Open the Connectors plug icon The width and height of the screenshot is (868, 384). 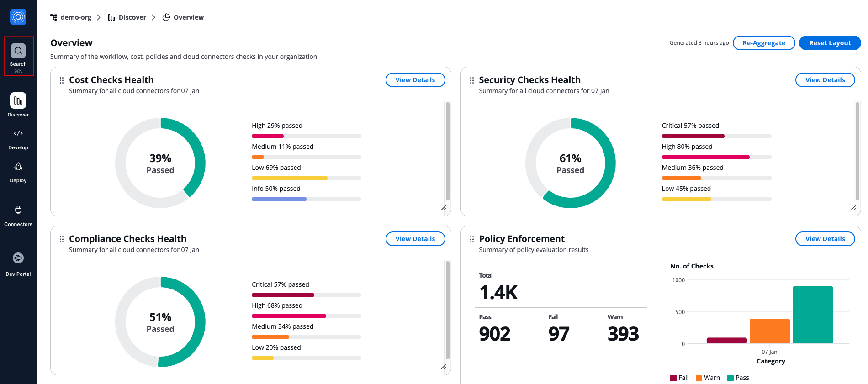[18, 210]
